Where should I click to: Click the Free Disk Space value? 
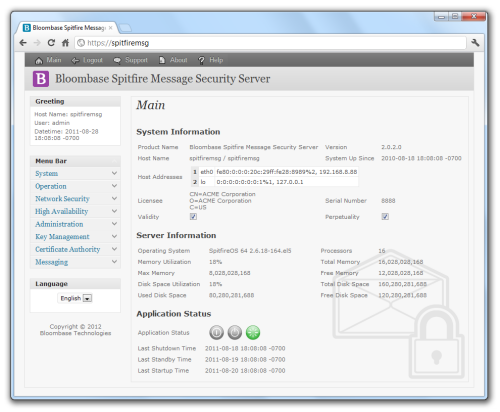(402, 295)
